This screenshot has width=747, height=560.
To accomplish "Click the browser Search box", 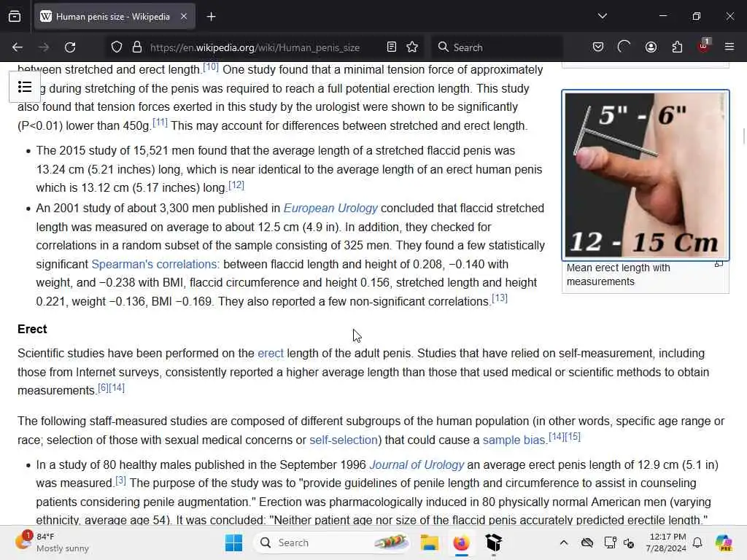I will tap(498, 47).
